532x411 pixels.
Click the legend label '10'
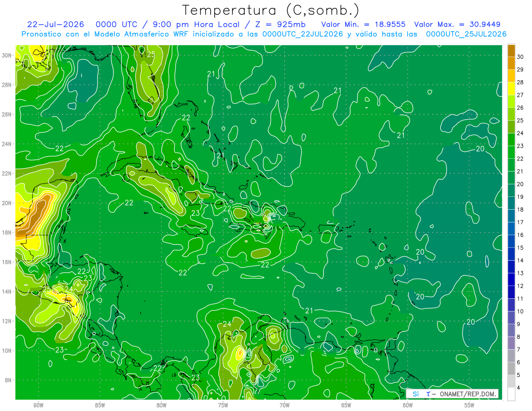coord(520,312)
